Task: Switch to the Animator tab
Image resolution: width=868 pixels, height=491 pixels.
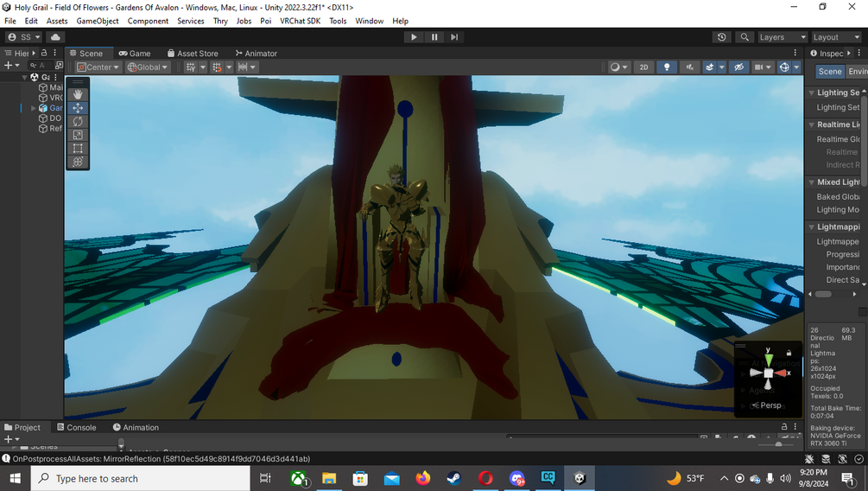Action: click(256, 54)
